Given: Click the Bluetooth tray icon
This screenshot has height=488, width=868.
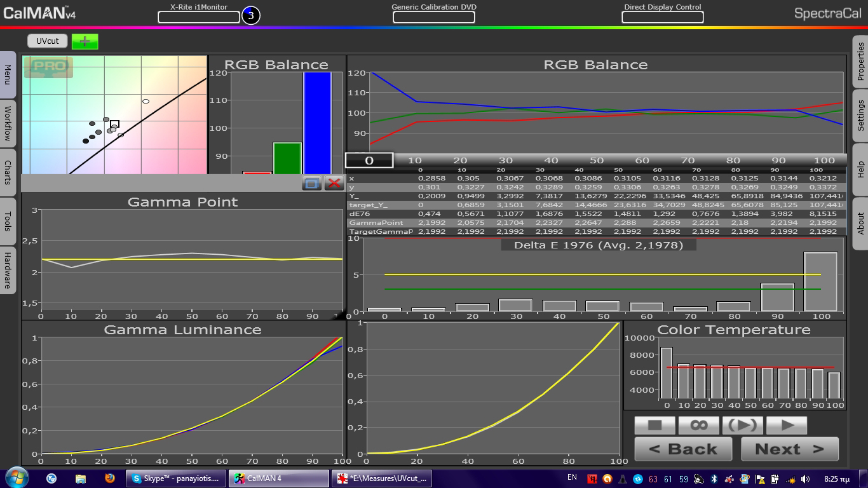Looking at the screenshot, I should coord(714,478).
